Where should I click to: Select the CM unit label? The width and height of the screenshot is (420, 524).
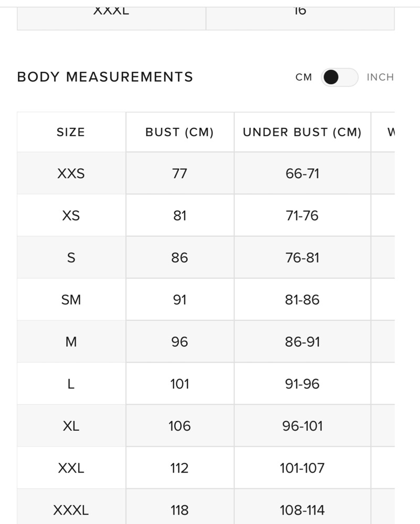click(304, 77)
